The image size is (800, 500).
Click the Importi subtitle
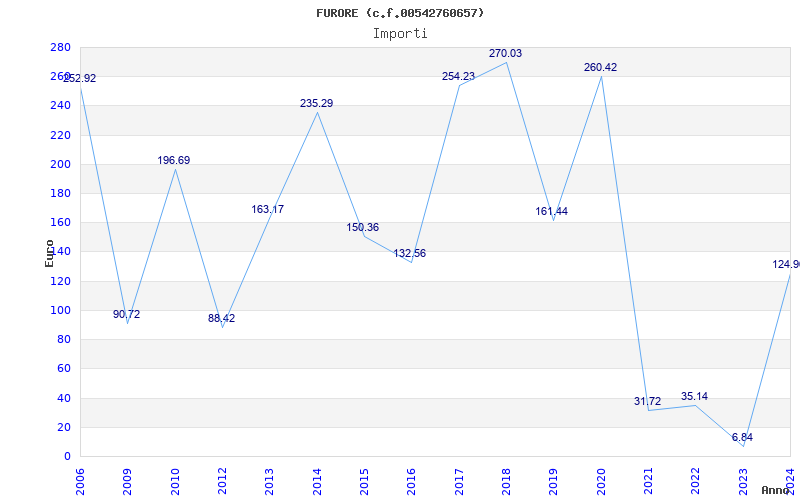click(x=400, y=34)
